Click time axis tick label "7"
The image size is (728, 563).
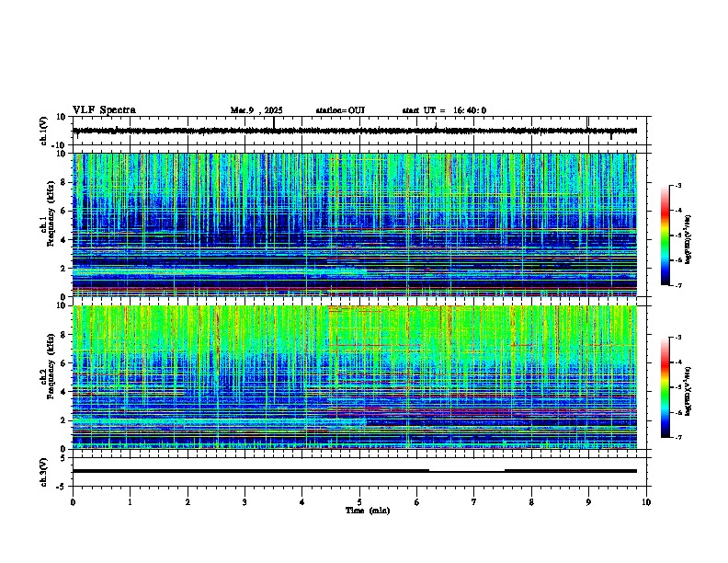point(474,502)
